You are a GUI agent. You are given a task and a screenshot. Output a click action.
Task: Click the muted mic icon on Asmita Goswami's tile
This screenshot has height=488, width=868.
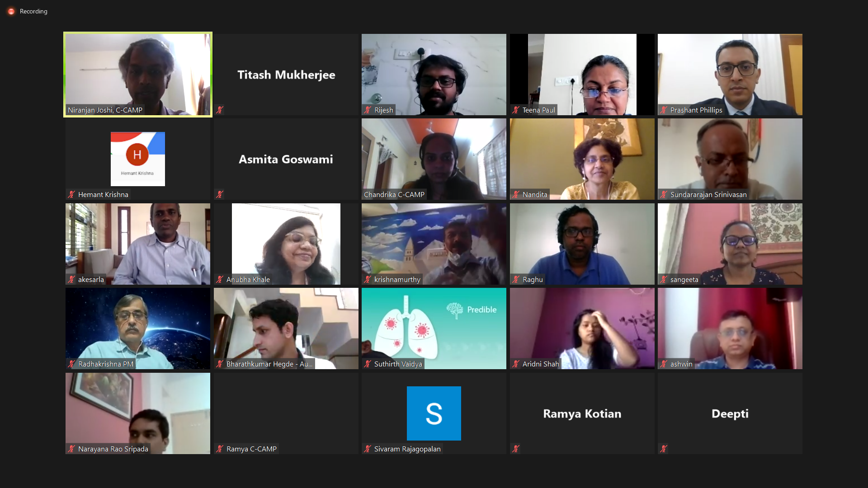(x=220, y=194)
